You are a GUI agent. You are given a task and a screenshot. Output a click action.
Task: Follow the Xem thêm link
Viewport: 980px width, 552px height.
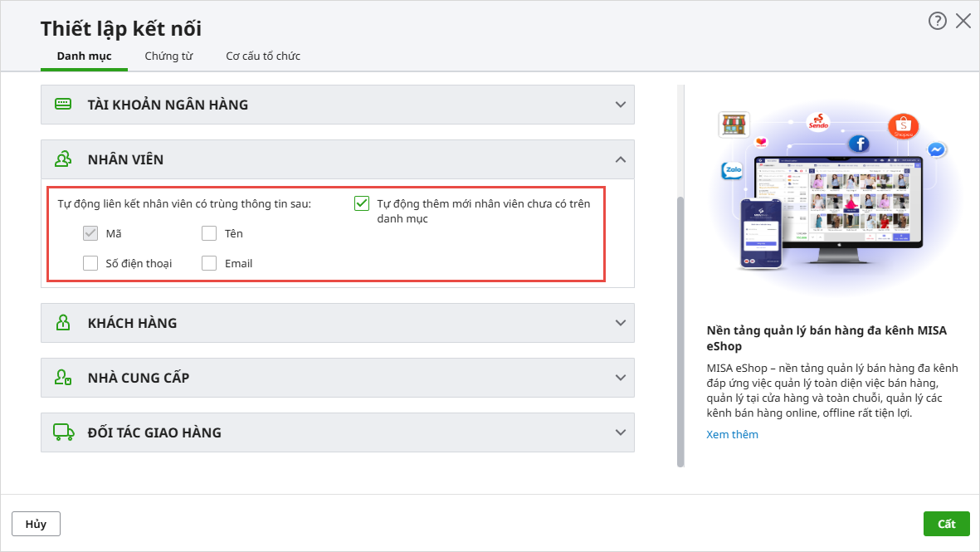point(732,434)
